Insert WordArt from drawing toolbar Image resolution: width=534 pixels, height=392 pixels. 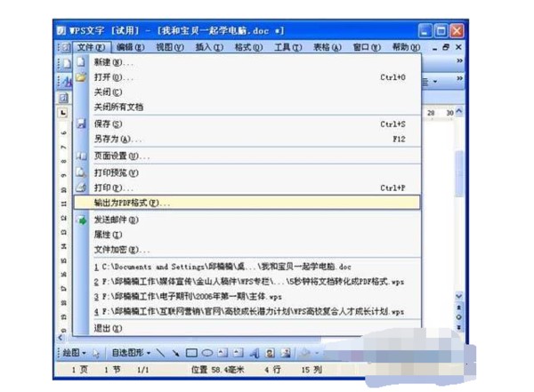[x=255, y=353]
